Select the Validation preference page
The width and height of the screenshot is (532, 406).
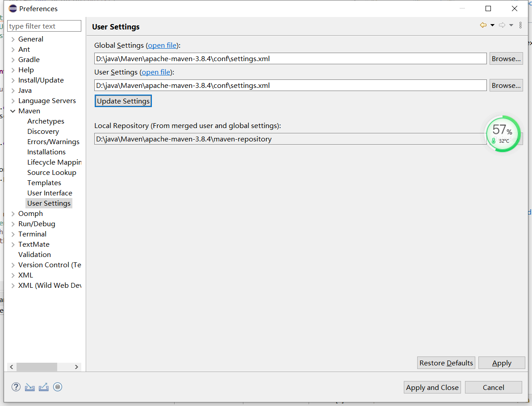pos(34,254)
